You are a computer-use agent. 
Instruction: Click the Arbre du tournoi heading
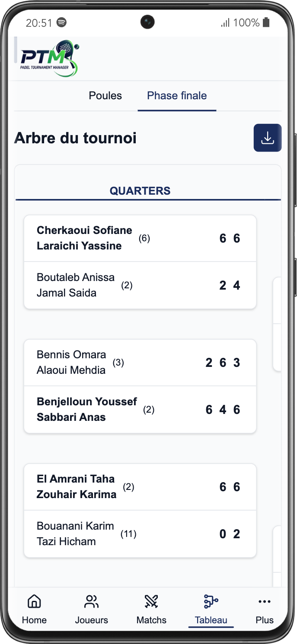[x=76, y=138]
